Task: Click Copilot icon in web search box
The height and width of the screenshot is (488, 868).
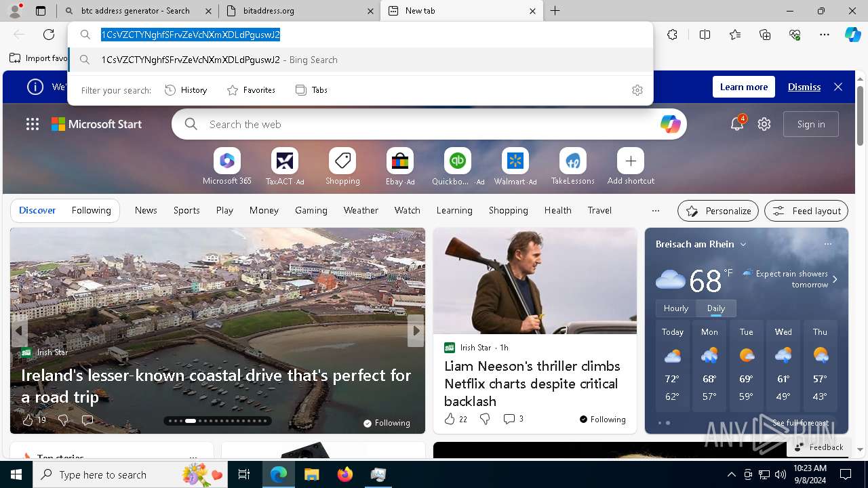Action: 670,124
